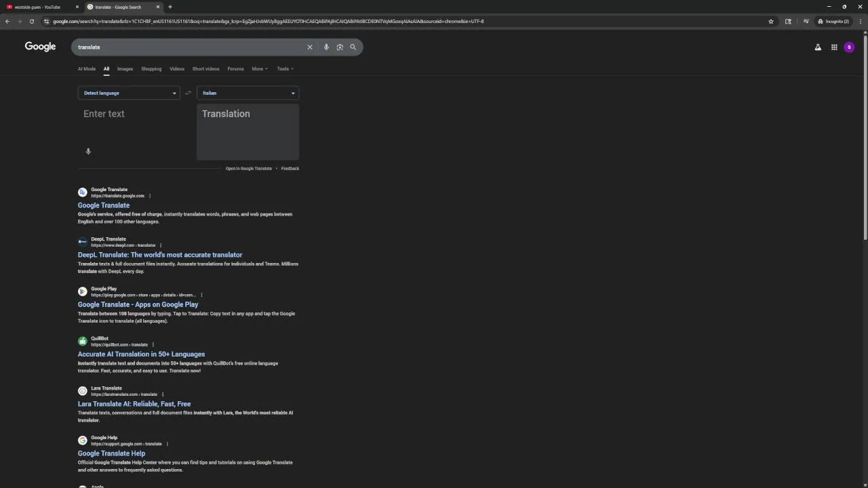Click the magnifier search submit icon
Viewport: 868px width, 488px height.
[x=353, y=47]
